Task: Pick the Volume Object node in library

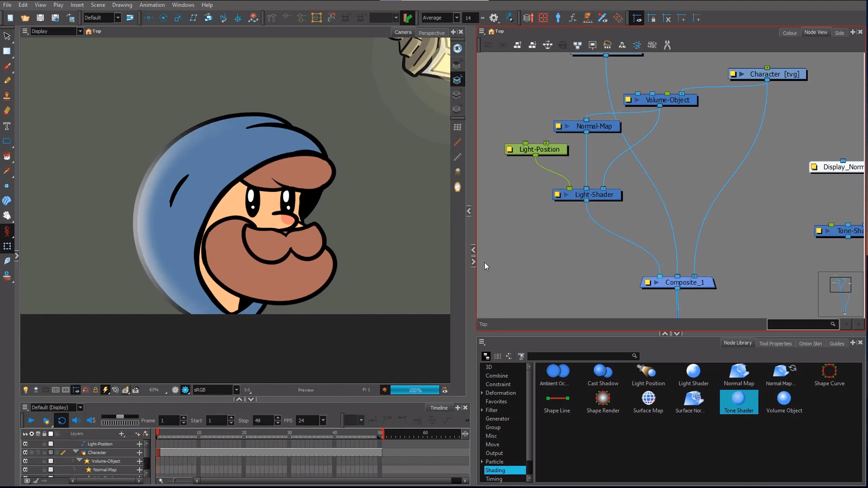Action: pos(784,399)
